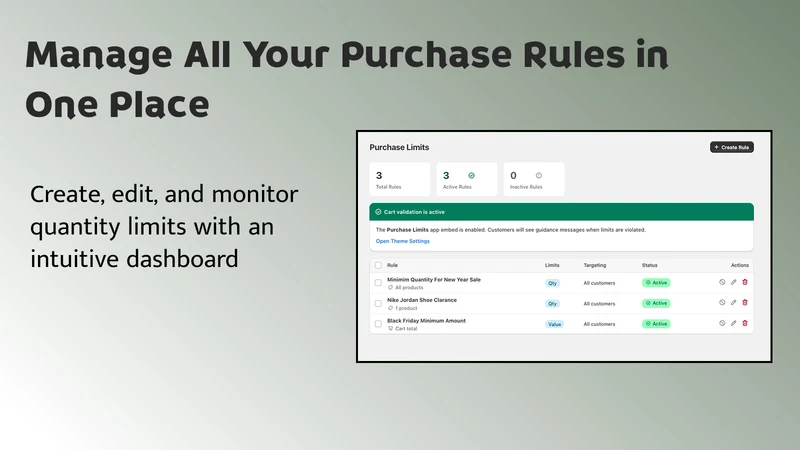
Task: Delete the Black Friday Minimum Amount rule
Action: coord(745,323)
